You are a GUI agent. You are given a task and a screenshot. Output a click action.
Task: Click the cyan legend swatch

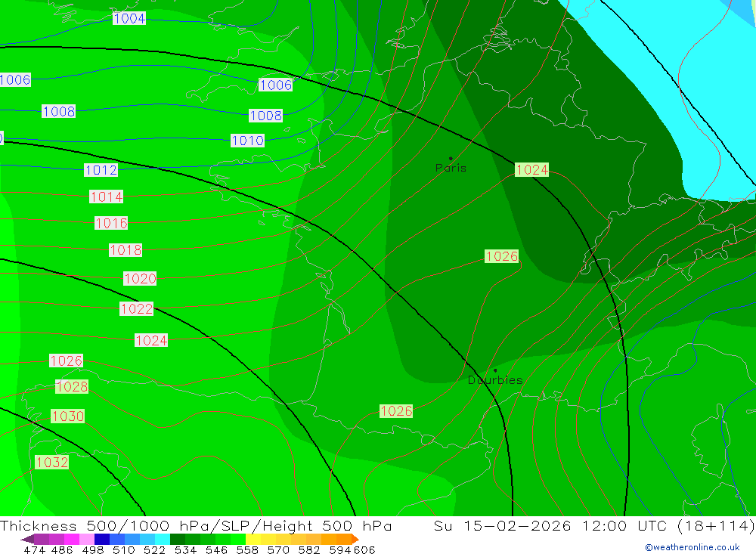163,539
